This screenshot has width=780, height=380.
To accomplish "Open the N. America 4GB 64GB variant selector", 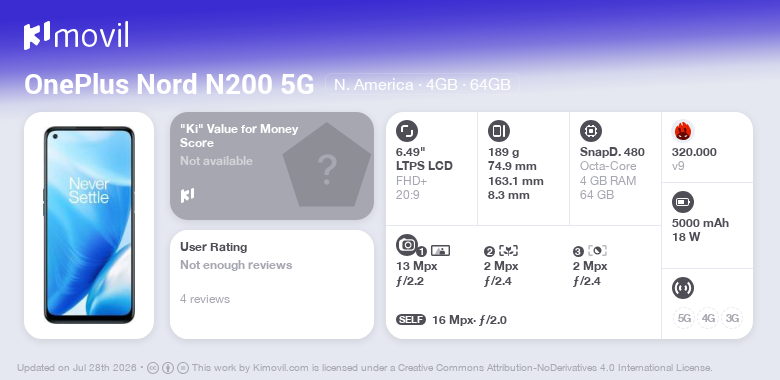I will coord(422,85).
